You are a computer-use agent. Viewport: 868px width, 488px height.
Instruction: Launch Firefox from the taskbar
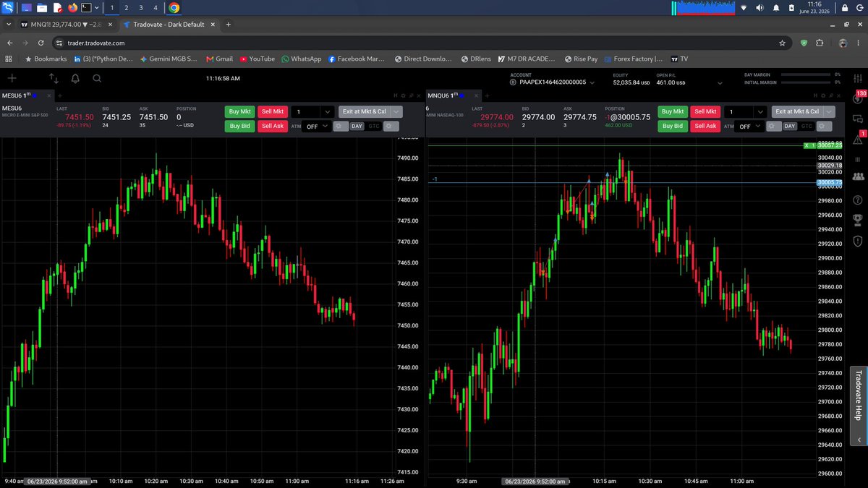(x=72, y=8)
